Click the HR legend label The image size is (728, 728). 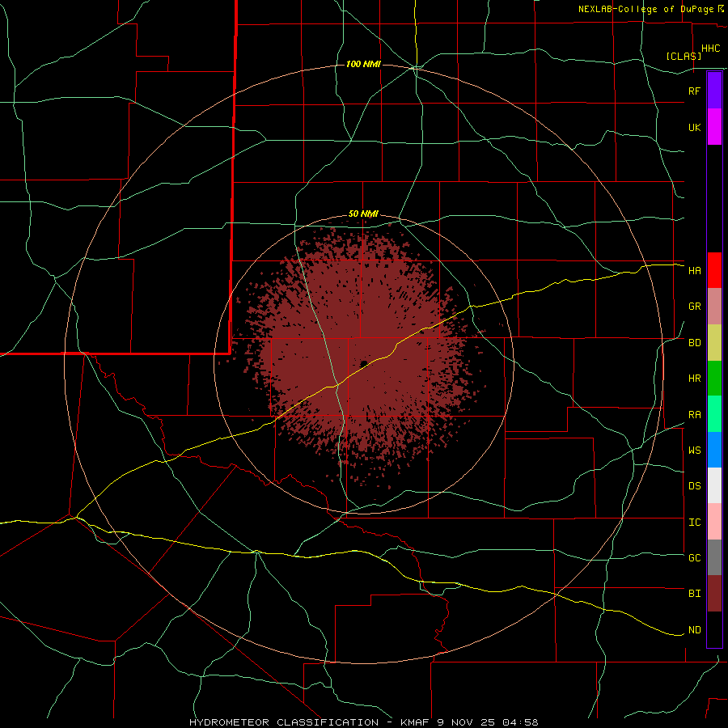[x=694, y=379]
